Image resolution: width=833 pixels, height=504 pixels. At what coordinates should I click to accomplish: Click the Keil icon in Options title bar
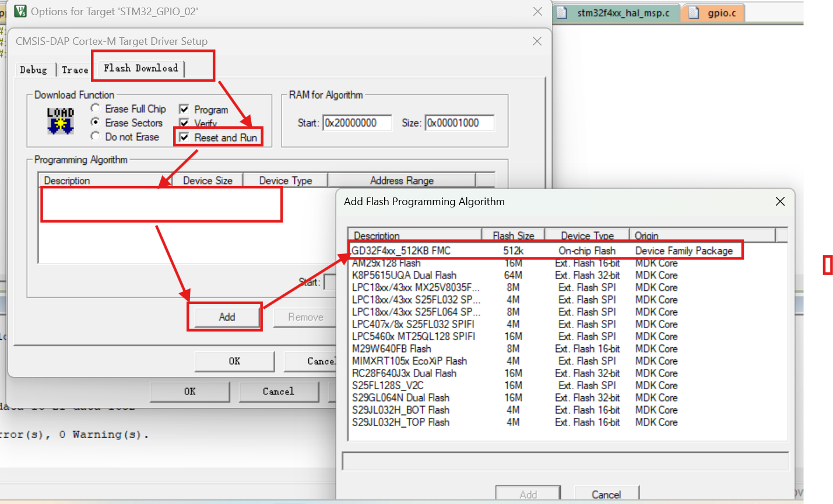pos(20,11)
